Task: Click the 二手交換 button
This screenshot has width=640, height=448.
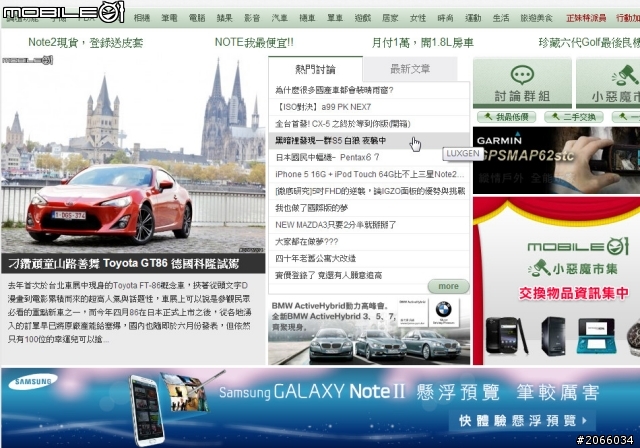Action: pyautogui.click(x=573, y=118)
